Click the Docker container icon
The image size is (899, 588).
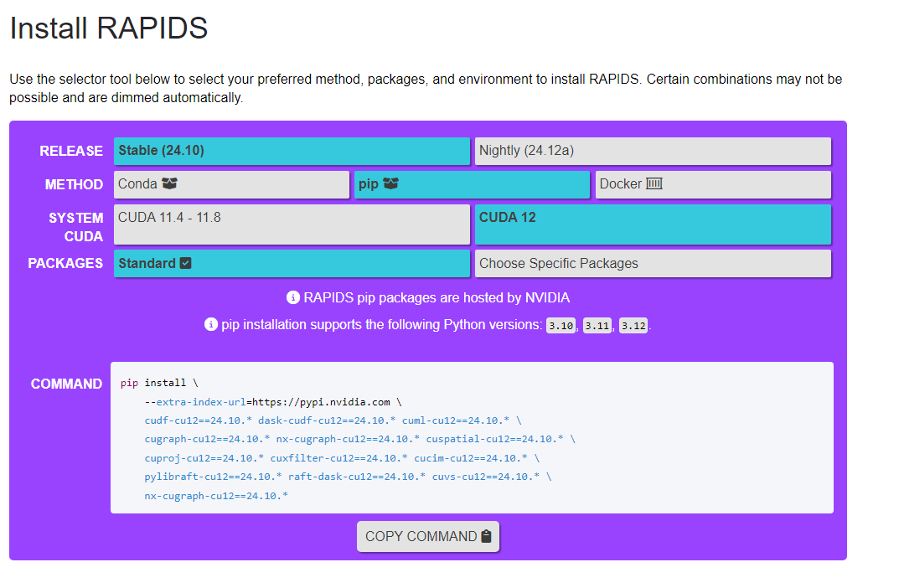[654, 183]
